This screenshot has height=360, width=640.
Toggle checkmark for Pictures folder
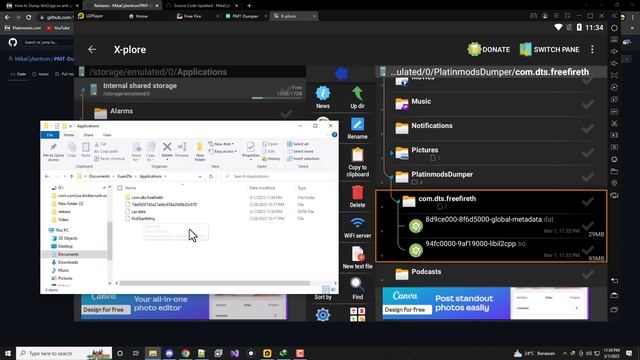click(587, 153)
